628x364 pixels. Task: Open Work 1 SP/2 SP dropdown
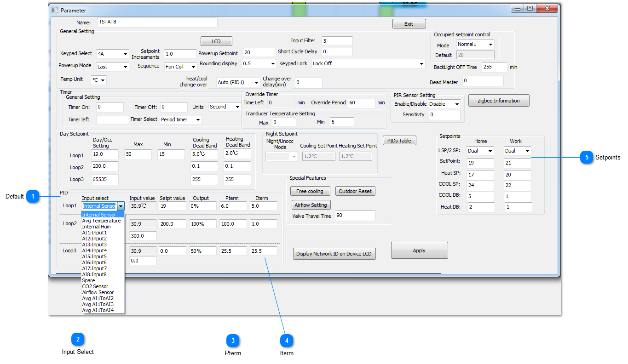[518, 151]
